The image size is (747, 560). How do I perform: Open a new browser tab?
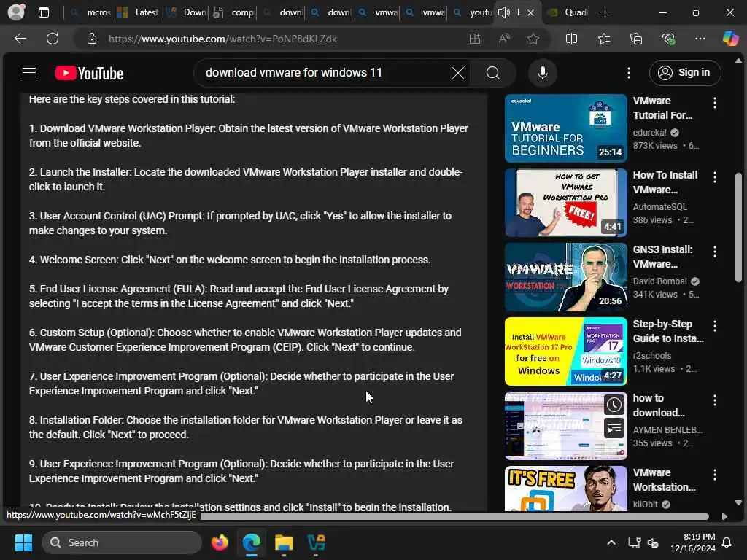point(605,12)
